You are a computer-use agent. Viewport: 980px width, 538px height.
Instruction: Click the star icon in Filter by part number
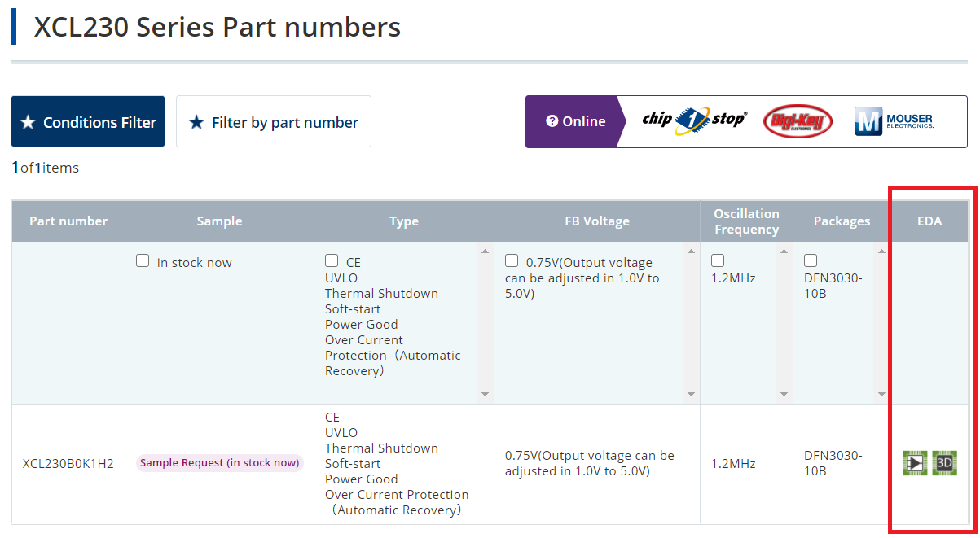[x=196, y=122]
